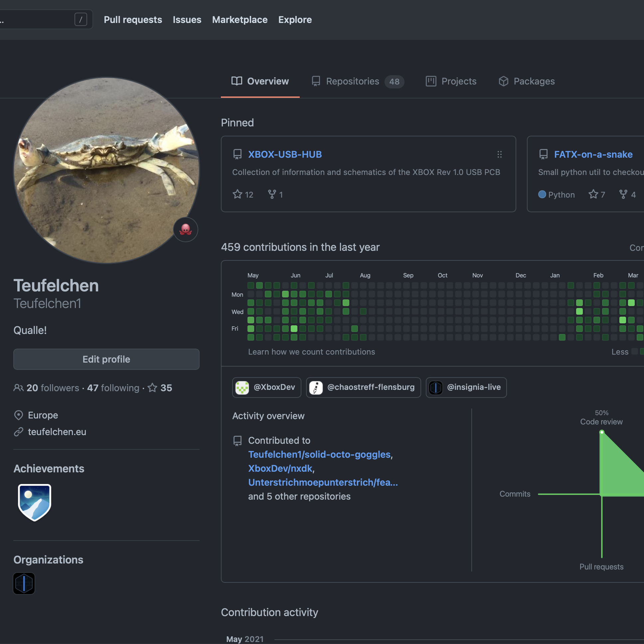Click the 459 contributions heading

coord(300,247)
